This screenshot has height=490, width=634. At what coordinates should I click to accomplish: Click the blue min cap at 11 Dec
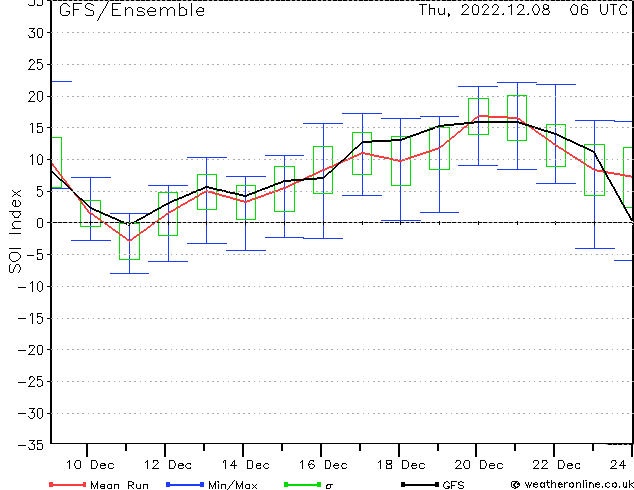(129, 274)
